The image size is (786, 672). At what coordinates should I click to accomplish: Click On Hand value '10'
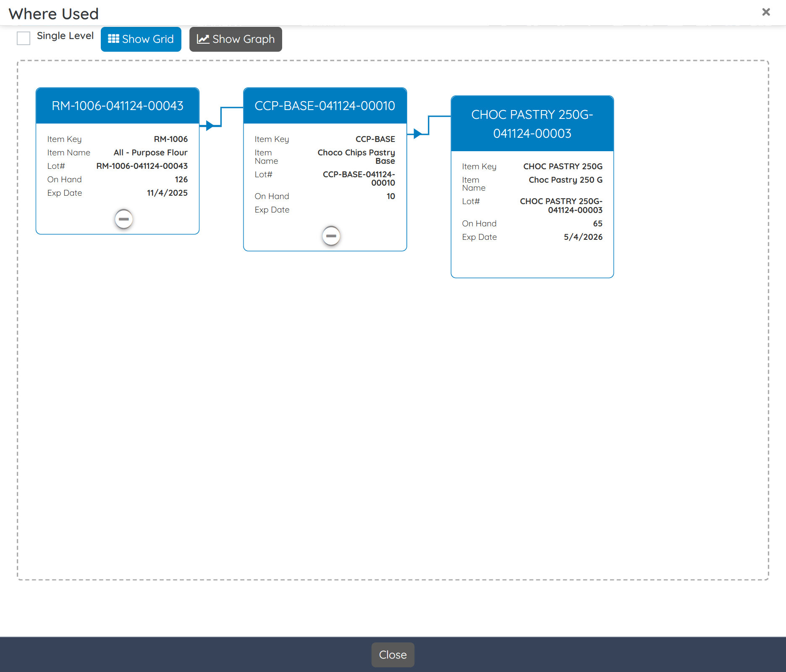391,196
